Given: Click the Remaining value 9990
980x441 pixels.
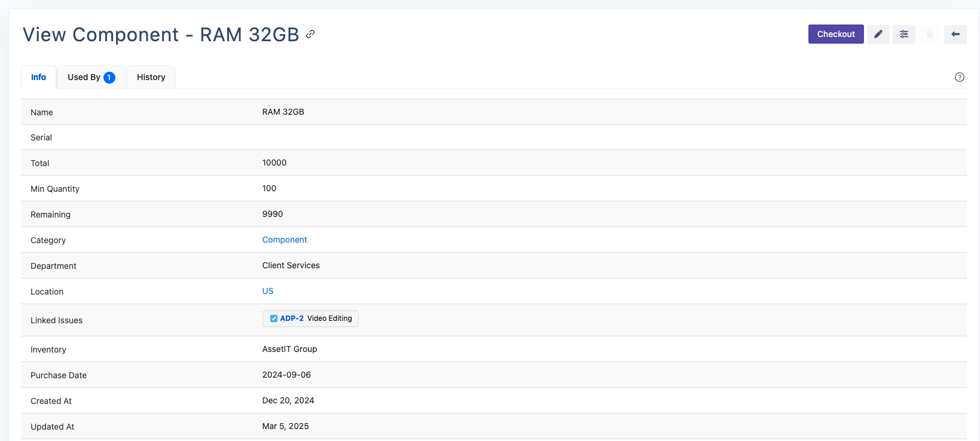Looking at the screenshot, I should (273, 214).
